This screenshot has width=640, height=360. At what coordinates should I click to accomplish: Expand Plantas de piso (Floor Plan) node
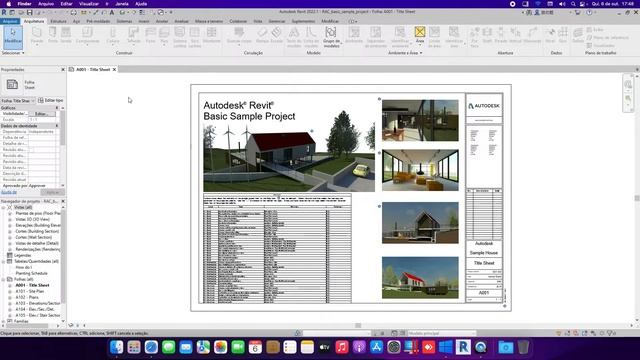coord(10,213)
